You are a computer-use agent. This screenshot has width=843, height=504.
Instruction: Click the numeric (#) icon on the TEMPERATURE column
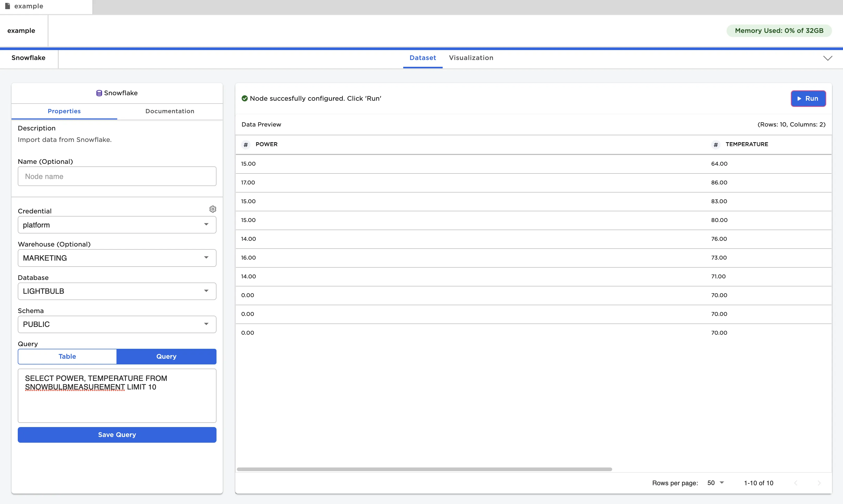716,144
